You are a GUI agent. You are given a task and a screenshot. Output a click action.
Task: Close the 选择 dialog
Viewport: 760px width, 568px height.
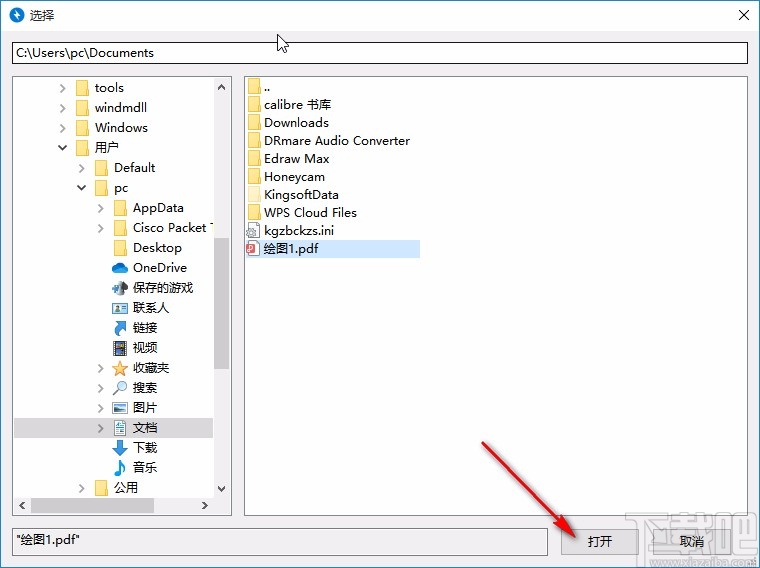(744, 15)
